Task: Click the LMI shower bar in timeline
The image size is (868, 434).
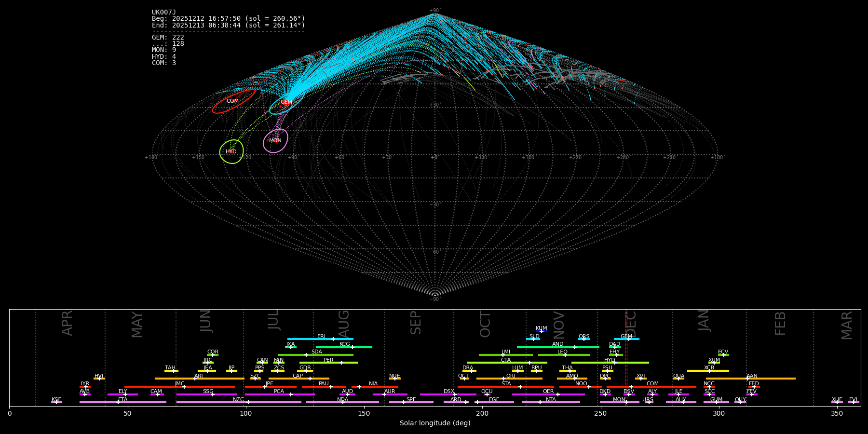Action: pos(506,355)
